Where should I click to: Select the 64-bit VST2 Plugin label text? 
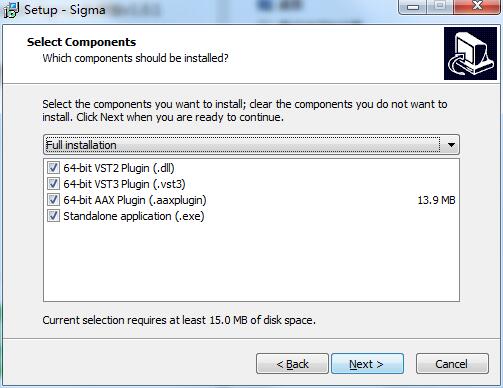119,168
